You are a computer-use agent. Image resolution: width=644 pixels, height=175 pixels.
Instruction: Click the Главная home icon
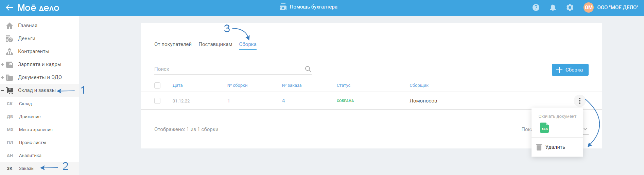point(10,26)
